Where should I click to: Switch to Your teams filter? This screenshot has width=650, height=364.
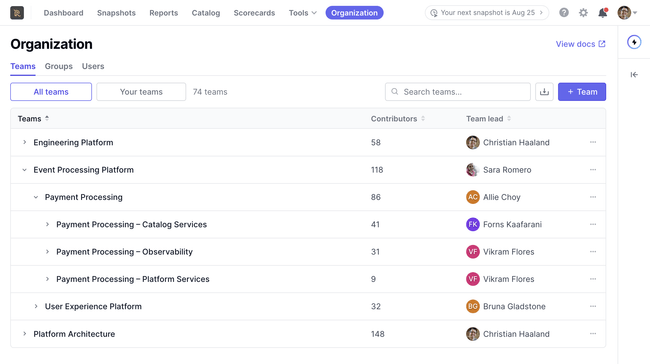141,92
